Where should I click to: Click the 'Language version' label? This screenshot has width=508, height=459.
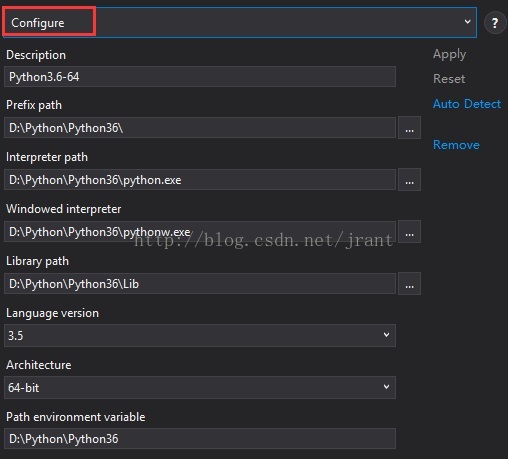click(x=52, y=313)
